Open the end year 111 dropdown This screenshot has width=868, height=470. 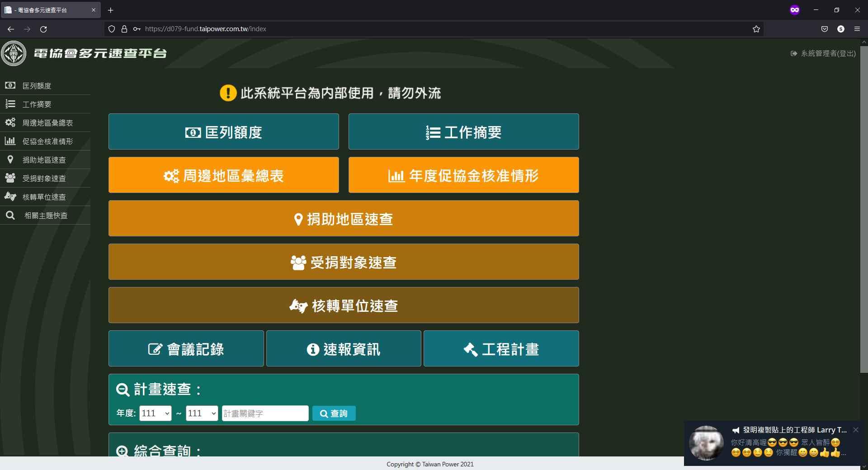[x=202, y=413]
